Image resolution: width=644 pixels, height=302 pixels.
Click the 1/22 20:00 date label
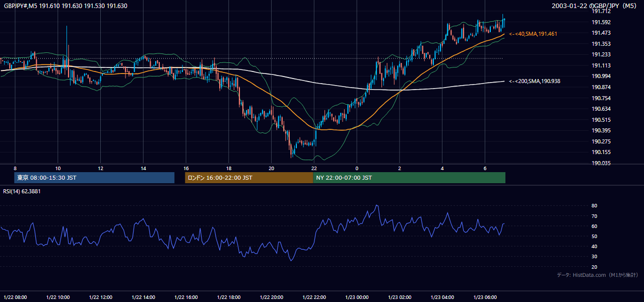click(x=272, y=297)
